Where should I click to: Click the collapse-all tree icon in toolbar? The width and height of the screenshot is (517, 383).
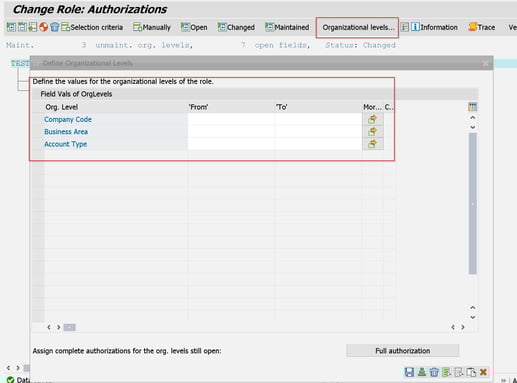coord(22,27)
